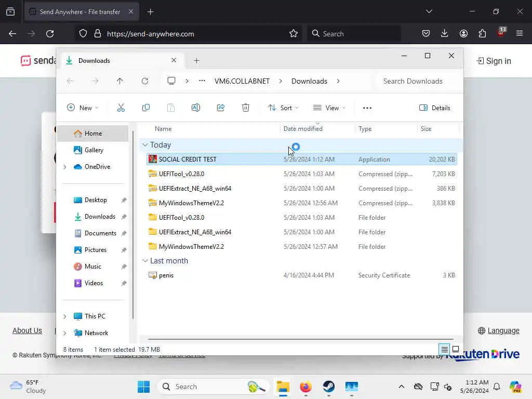Collapse the Today group
This screenshot has width=532, height=399.
[145, 145]
